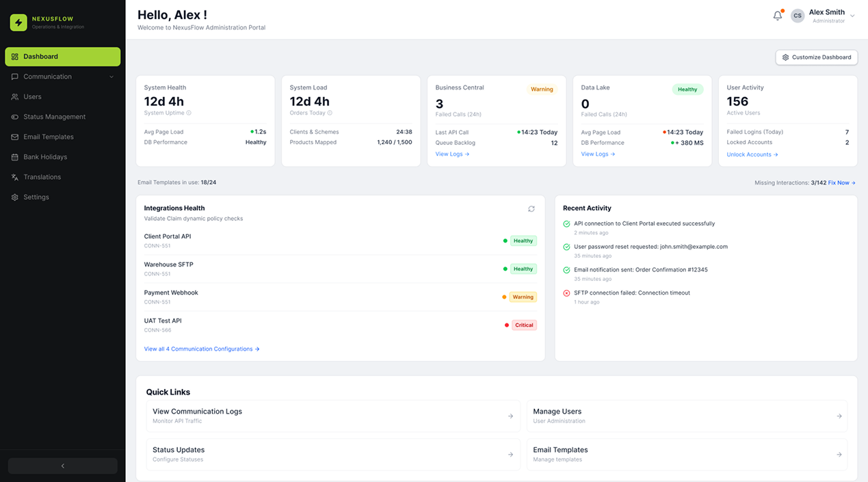Image resolution: width=868 pixels, height=482 pixels.
Task: Click the Orders Today info icon
Action: tap(330, 113)
